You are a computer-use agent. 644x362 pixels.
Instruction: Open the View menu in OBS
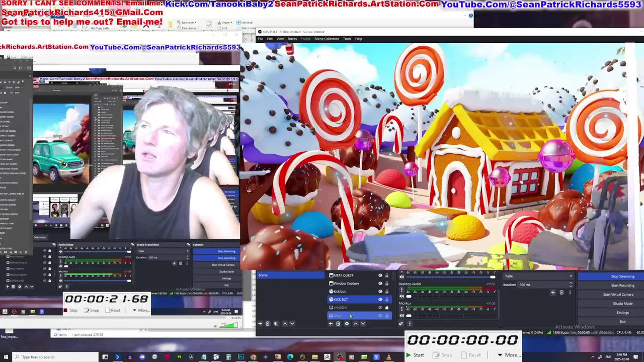280,39
